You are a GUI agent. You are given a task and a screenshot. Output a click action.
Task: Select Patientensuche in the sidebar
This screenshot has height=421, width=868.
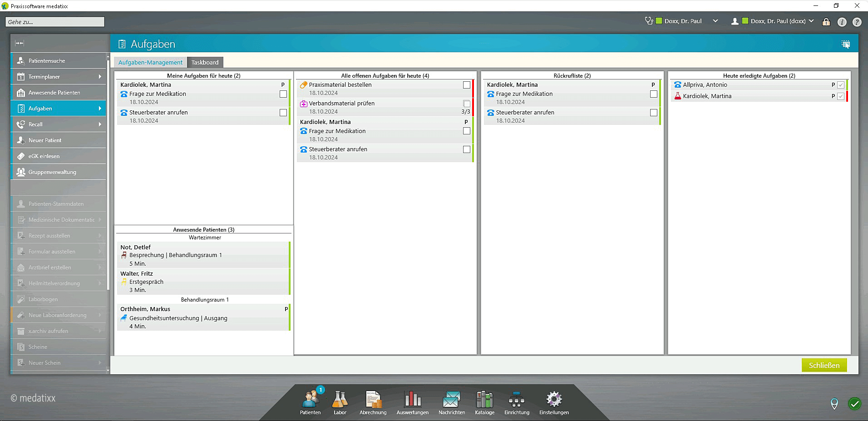coord(59,61)
